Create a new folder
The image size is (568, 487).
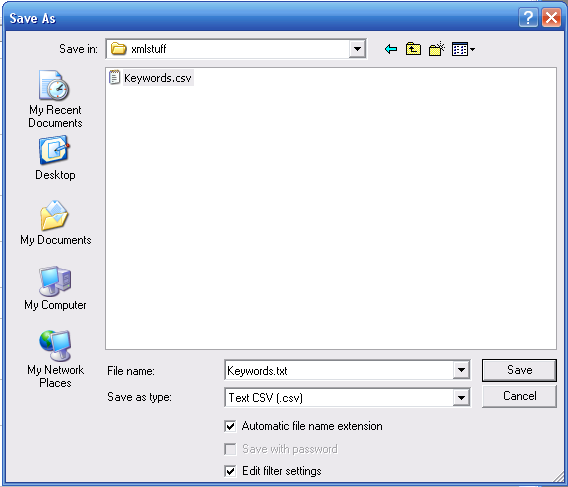(x=437, y=49)
